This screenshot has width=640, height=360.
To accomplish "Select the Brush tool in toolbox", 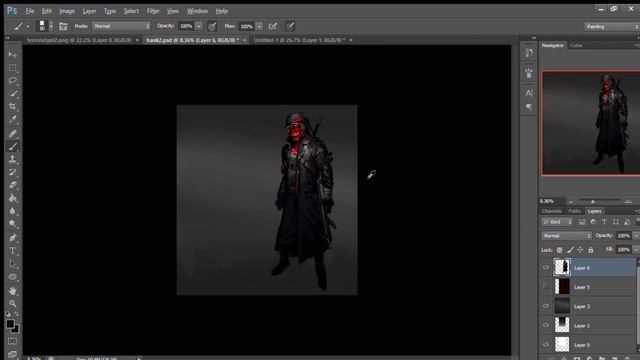I will click(13, 147).
